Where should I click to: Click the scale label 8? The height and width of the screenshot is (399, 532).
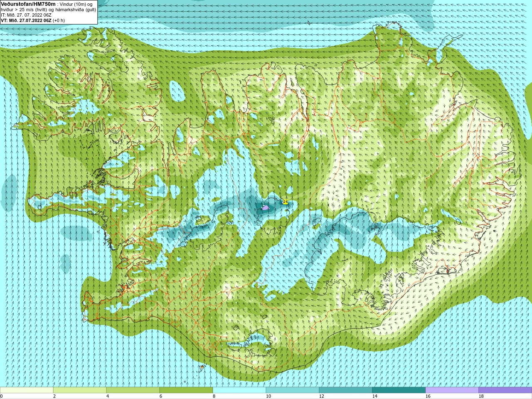pos(214,396)
